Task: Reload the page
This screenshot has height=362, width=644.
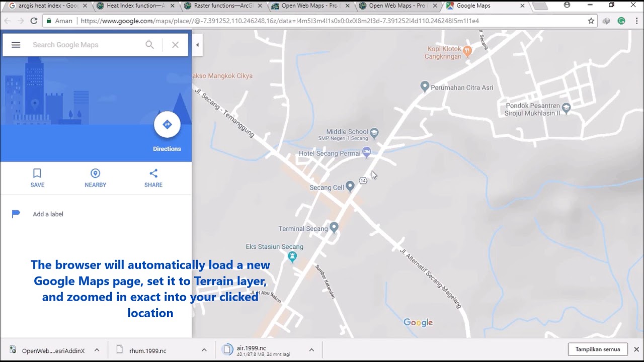Action: point(34,21)
